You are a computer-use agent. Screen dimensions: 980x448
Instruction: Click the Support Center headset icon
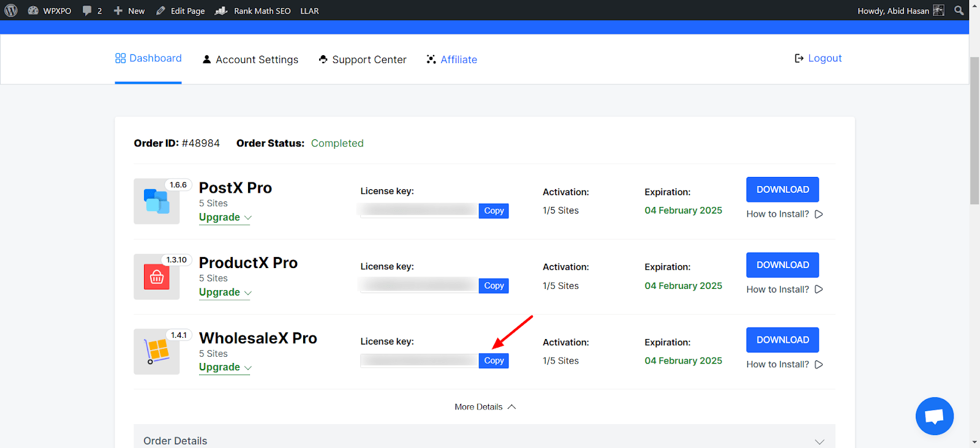pos(323,59)
